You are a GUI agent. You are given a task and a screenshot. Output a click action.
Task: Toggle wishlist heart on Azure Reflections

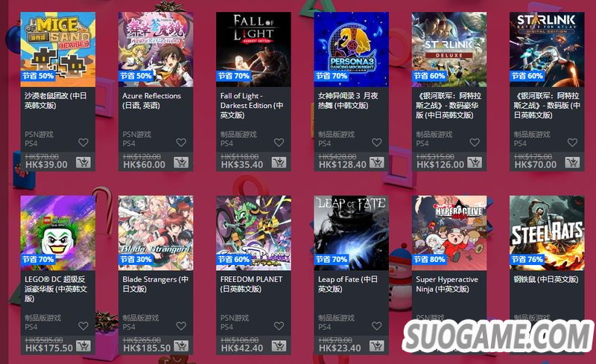[181, 142]
